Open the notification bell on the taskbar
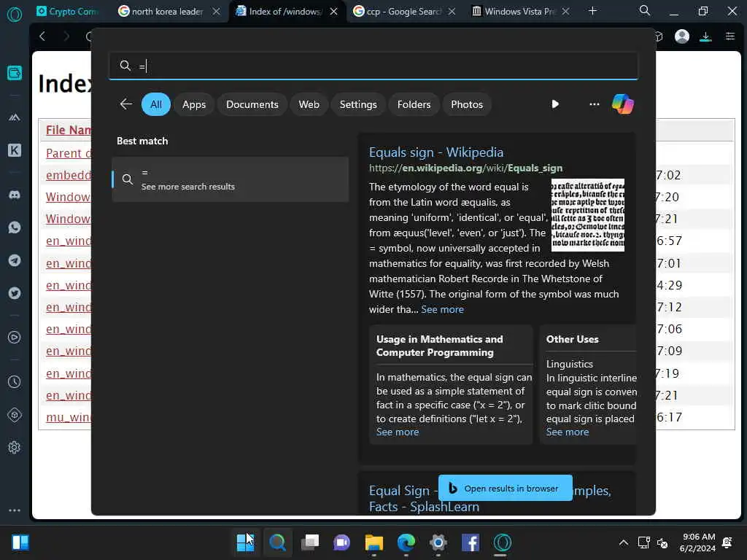The image size is (747, 560). pyautogui.click(x=727, y=542)
